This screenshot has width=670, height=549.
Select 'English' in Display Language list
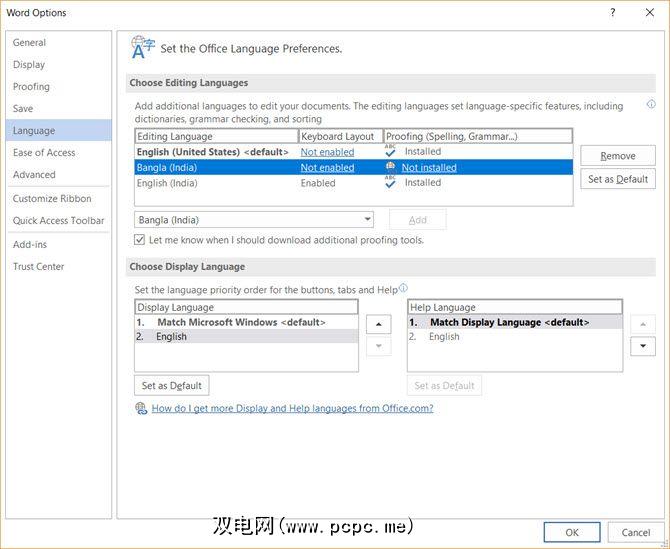click(x=247, y=336)
